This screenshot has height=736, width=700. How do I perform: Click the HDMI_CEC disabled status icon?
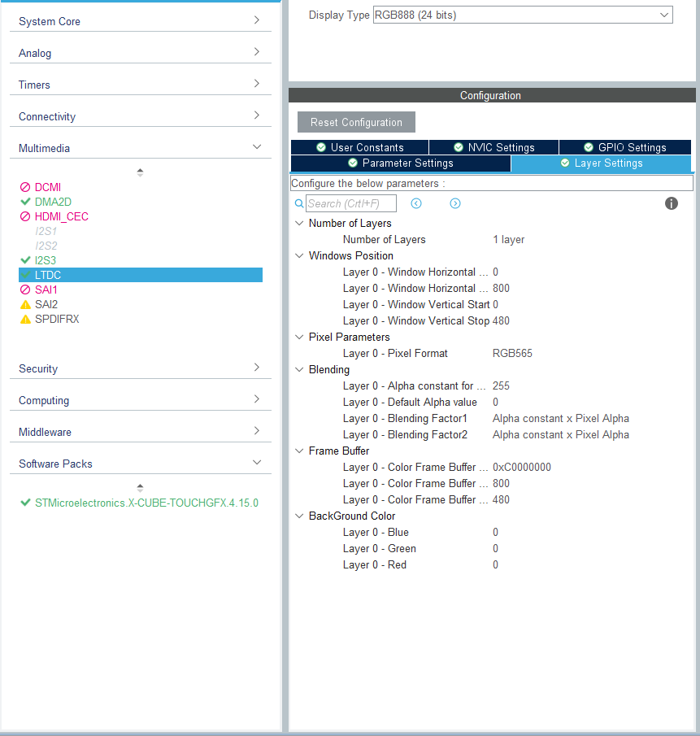(25, 216)
